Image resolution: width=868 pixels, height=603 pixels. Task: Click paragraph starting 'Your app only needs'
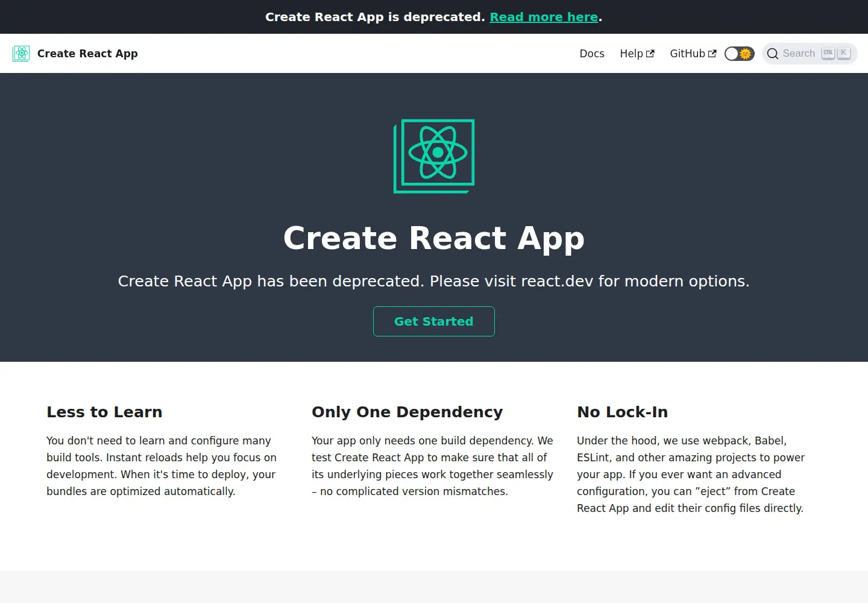pos(432,466)
